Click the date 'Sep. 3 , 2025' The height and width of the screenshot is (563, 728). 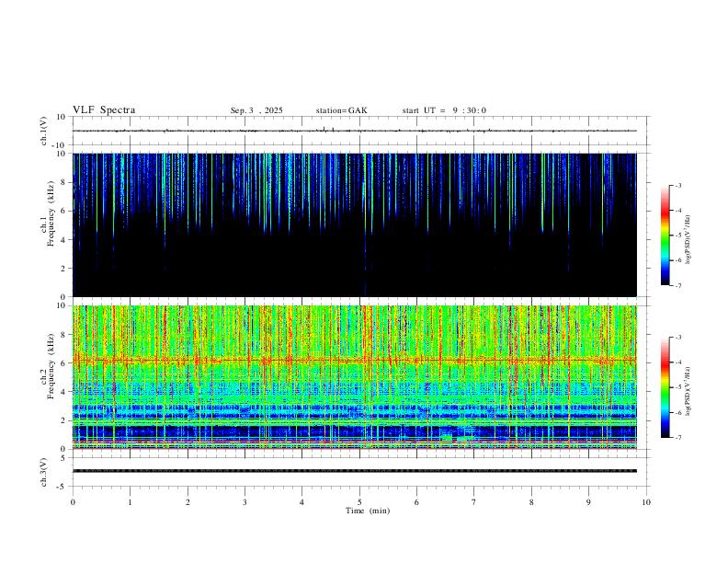click(x=256, y=110)
